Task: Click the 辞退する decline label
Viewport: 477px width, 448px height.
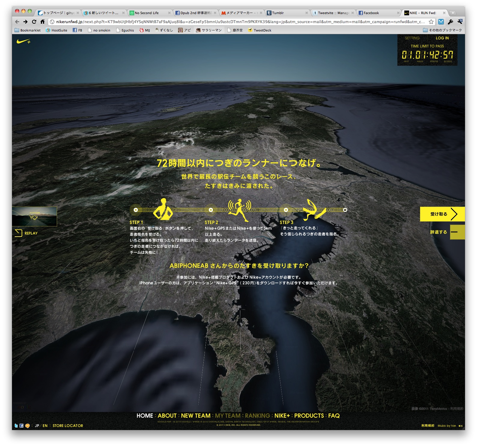Action: pyautogui.click(x=439, y=232)
